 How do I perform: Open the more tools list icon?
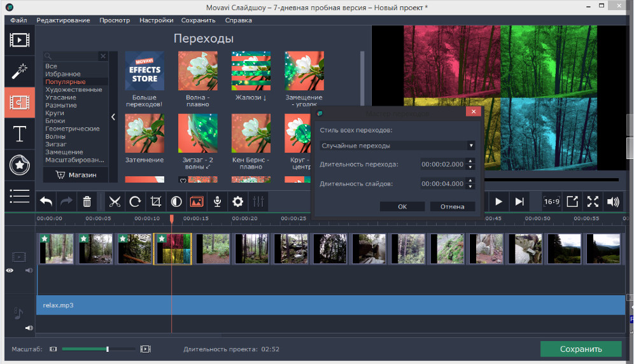(19, 196)
